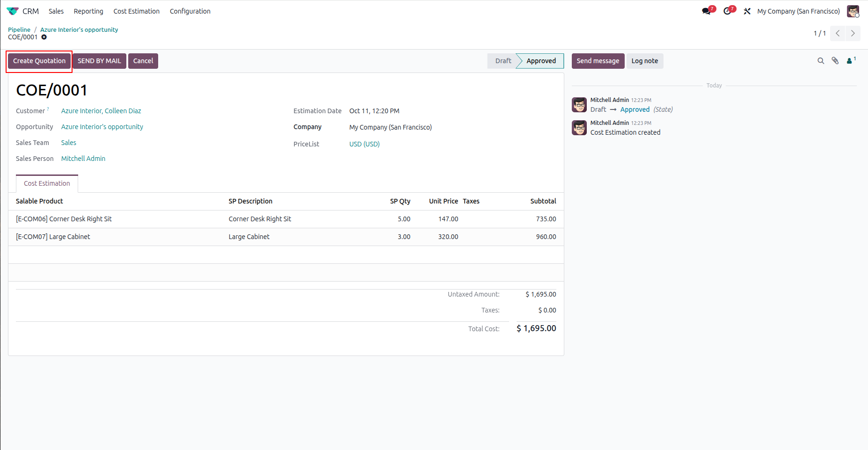Click the paperclip attachments icon
Screen dimensions: 868x450
coord(835,61)
